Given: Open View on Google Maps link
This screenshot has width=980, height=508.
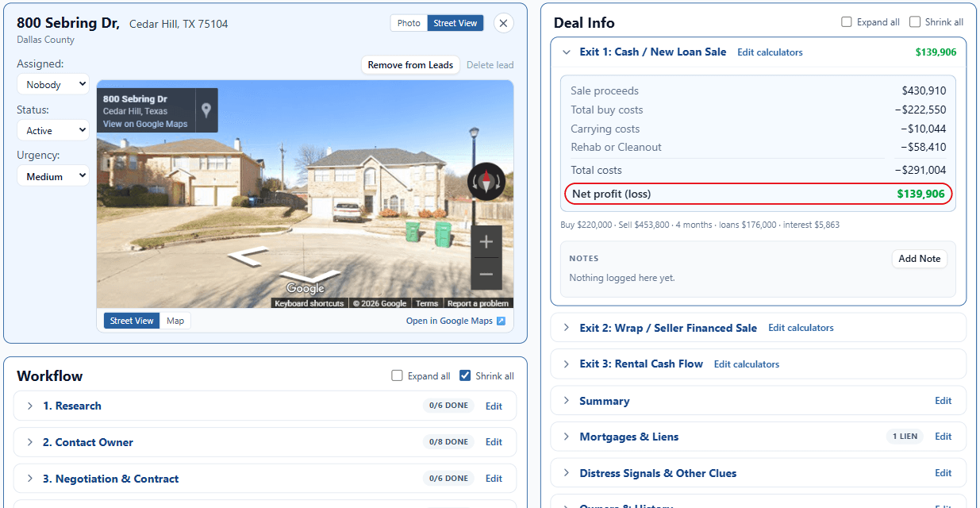Looking at the screenshot, I should pos(145,124).
